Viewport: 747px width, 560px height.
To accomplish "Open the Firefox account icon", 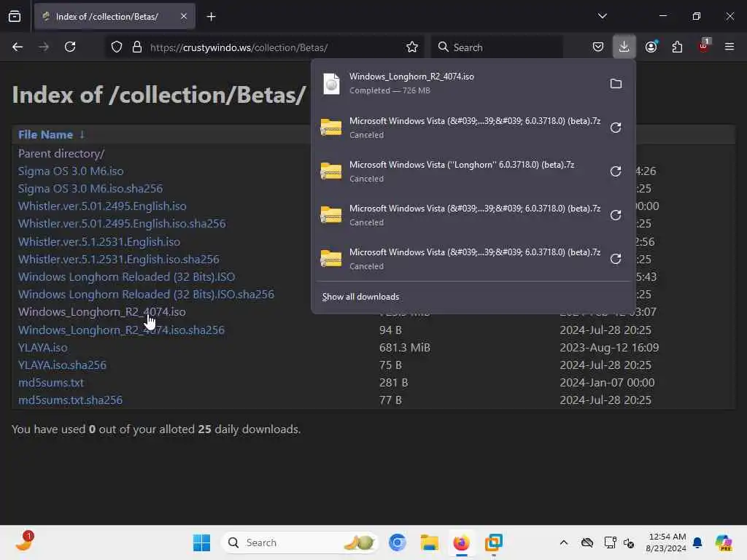I will [651, 47].
